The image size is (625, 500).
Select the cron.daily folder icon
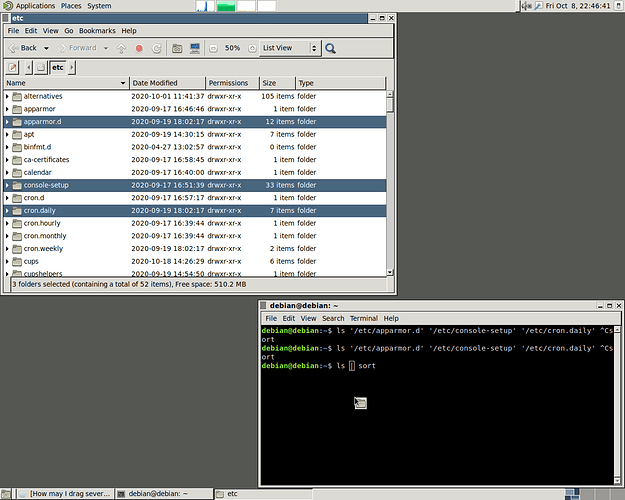pos(17,211)
